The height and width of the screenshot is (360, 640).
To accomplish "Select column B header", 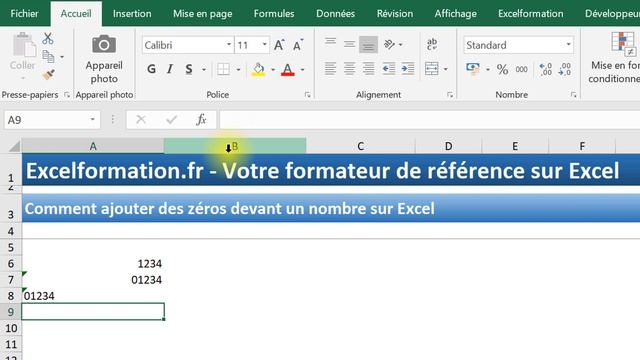I will point(235,146).
